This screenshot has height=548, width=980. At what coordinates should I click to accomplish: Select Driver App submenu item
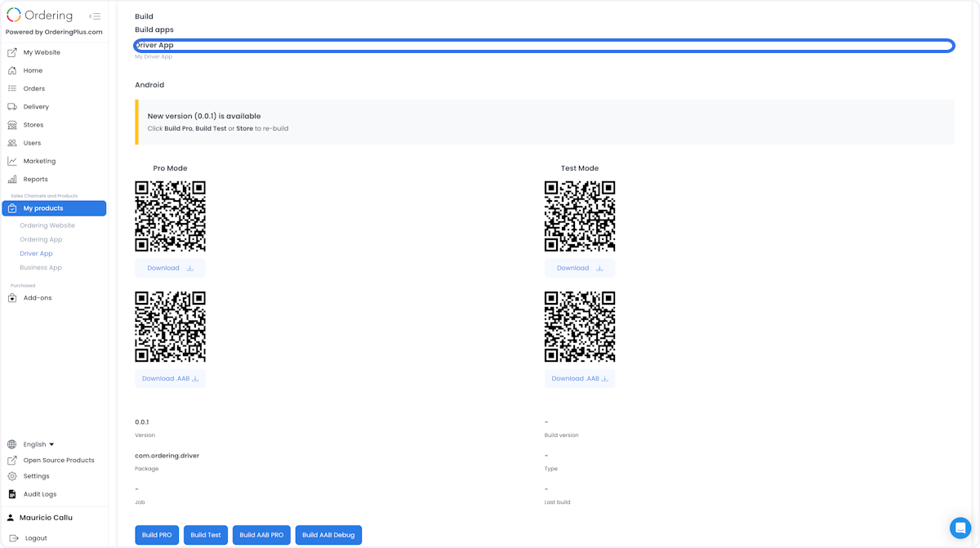[x=36, y=253]
